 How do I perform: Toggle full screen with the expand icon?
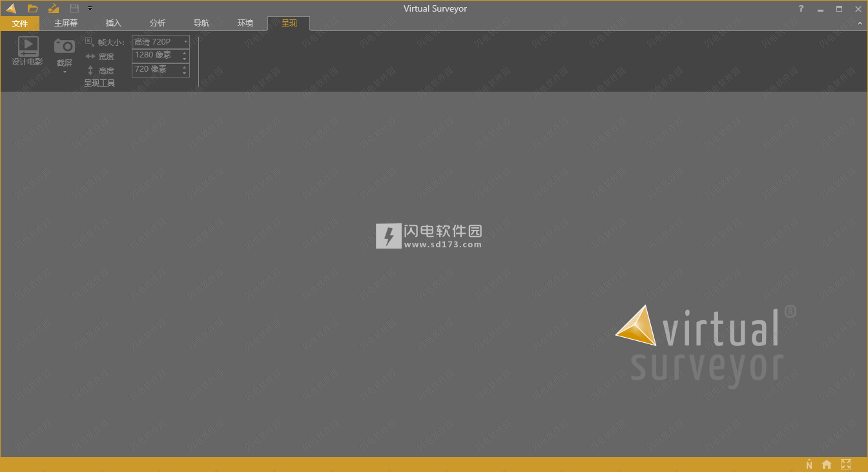pyautogui.click(x=846, y=464)
